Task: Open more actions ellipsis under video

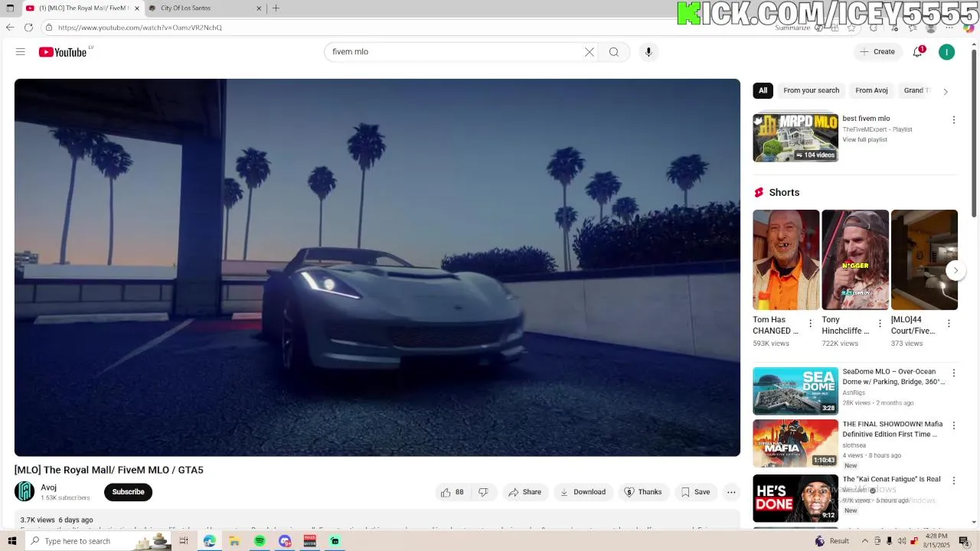Action: 731,492
